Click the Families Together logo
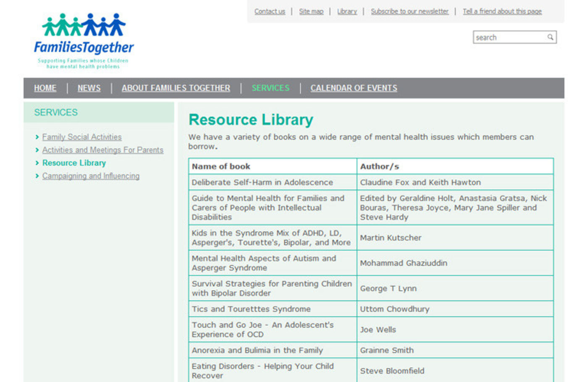Screen dimensions: 588x382 [x=84, y=41]
